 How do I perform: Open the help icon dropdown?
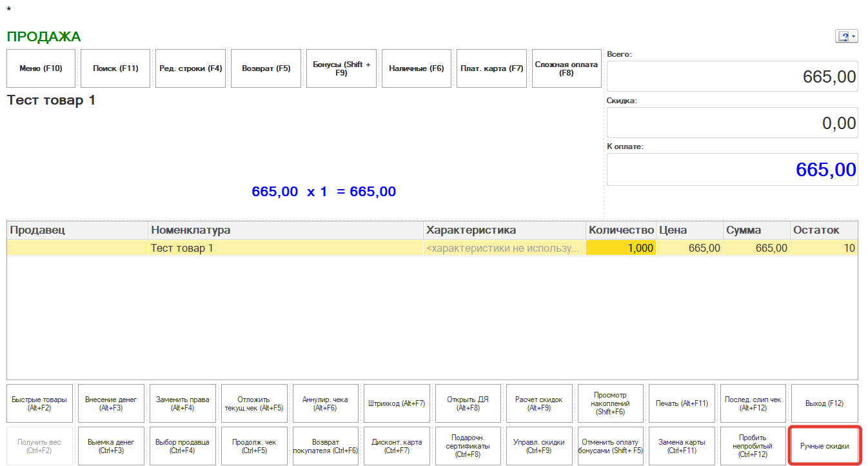point(846,37)
